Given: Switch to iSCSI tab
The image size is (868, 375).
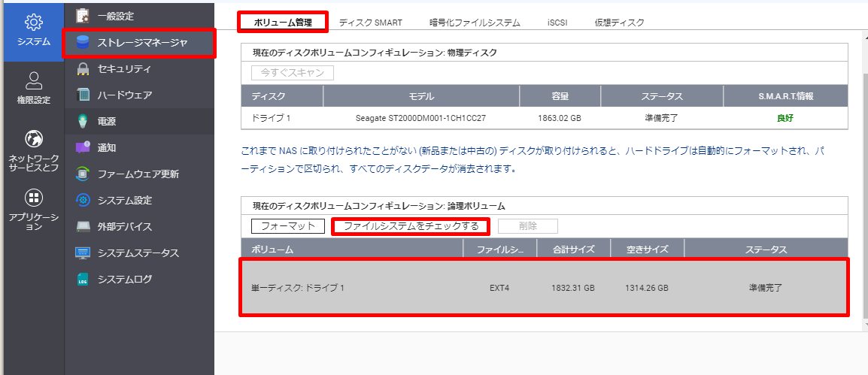Looking at the screenshot, I should (x=557, y=23).
